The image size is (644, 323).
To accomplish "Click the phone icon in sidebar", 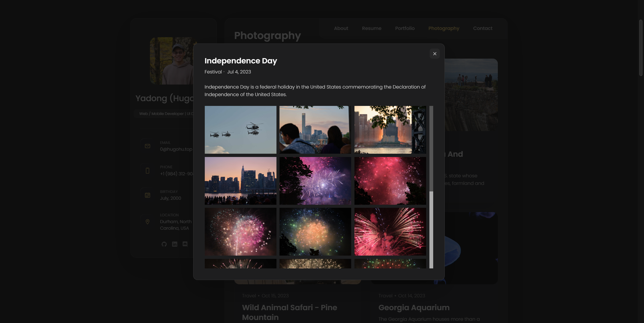I will click(x=147, y=171).
